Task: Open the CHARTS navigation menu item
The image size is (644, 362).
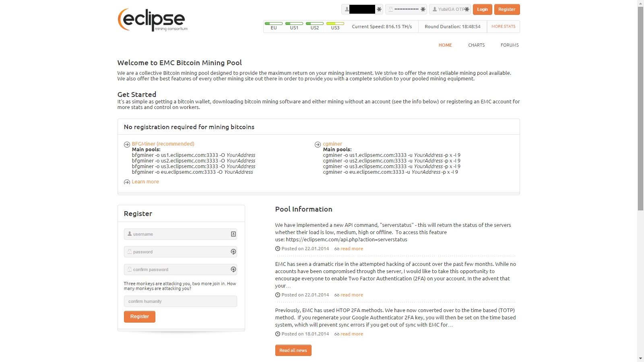Action: [476, 45]
